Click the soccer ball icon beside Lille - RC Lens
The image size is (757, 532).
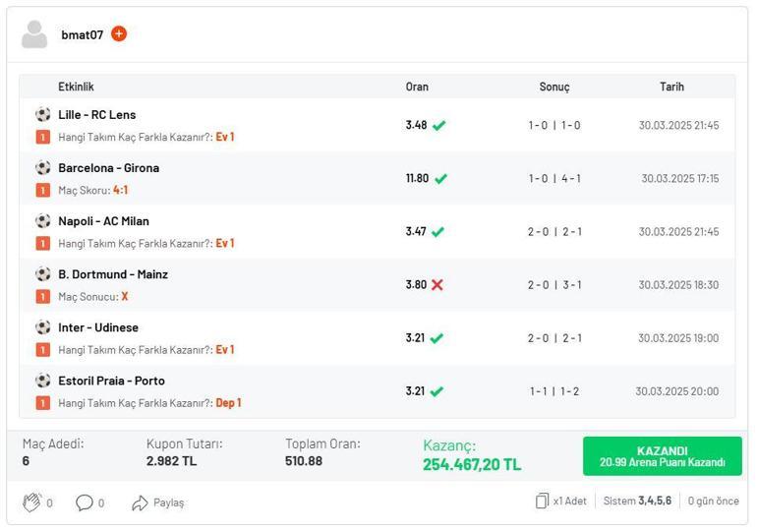tap(43, 115)
